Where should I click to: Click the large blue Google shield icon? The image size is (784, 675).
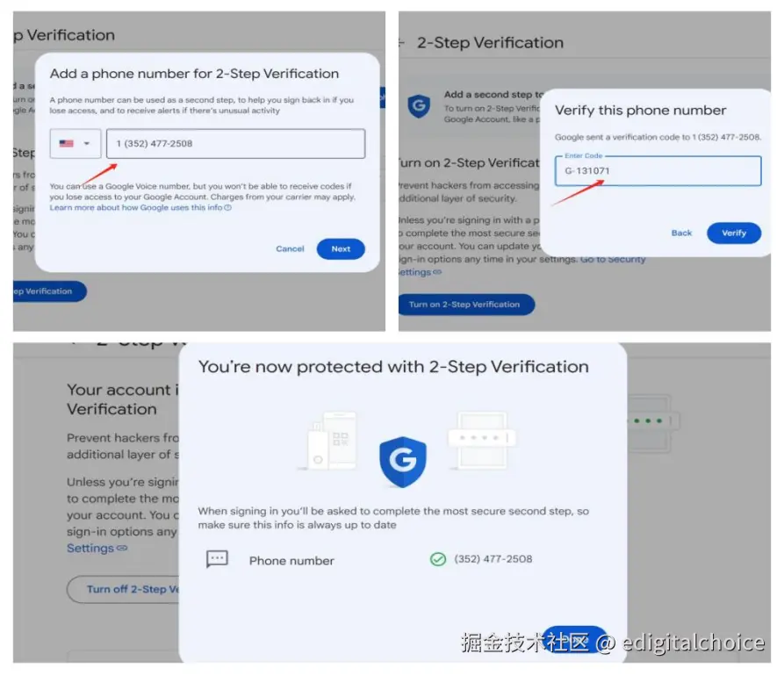pyautogui.click(x=402, y=462)
